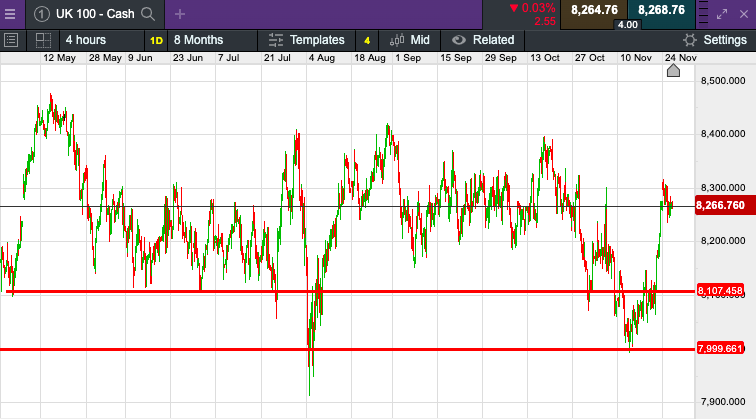This screenshot has width=756, height=419.
Task: Click the 4 Aug date label
Action: 322,58
